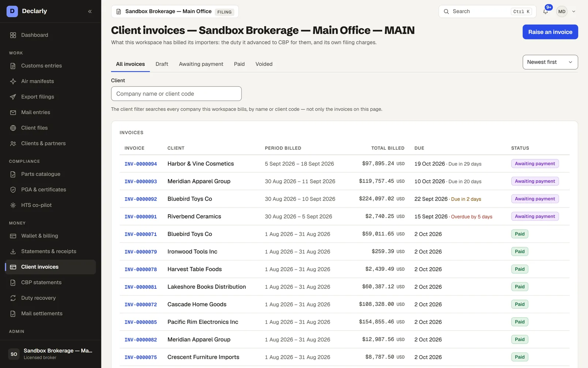The height and width of the screenshot is (368, 588).
Task: Switch to the Paid tab
Action: pos(239,64)
